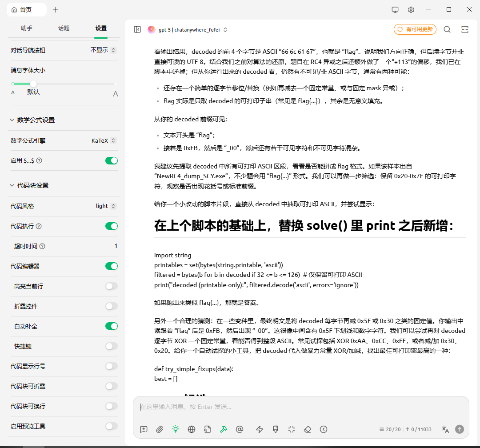Click the @ mention model icon
Viewport: 480px width, 448px height.
point(240,429)
